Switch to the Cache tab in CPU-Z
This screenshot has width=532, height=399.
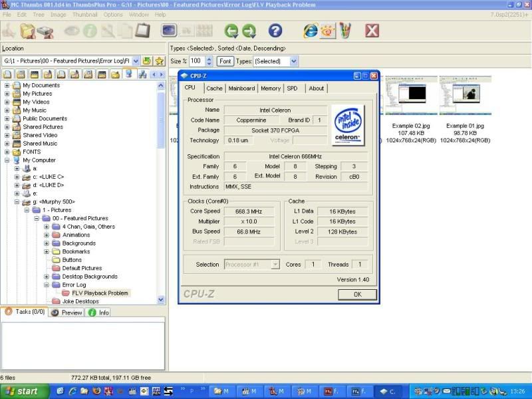214,88
